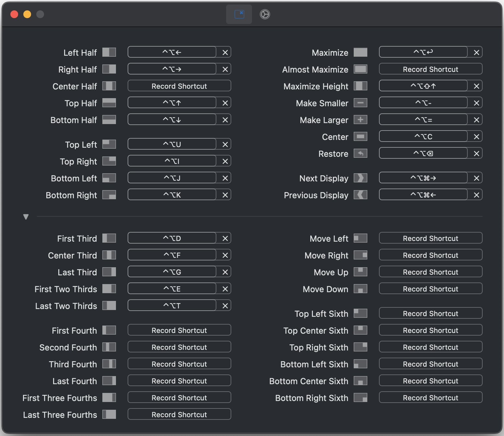
Task: Clear the Maximize shortcut
Action: (476, 52)
